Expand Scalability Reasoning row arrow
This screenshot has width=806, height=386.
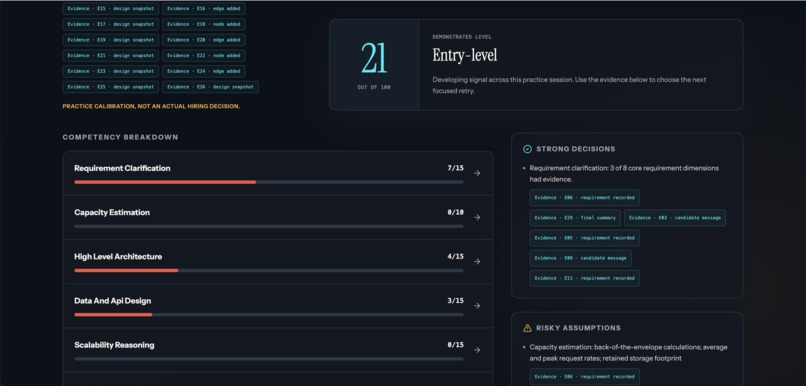[x=477, y=350]
